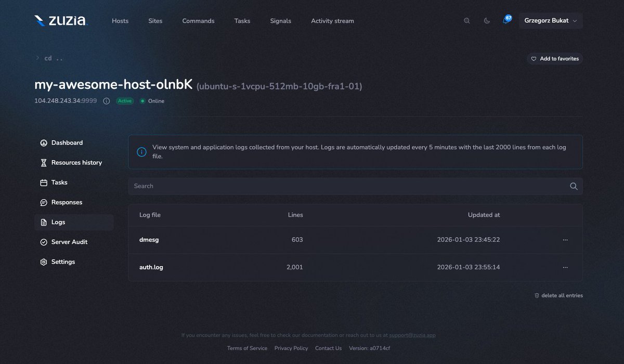Open the Tasks top menu

[242, 21]
